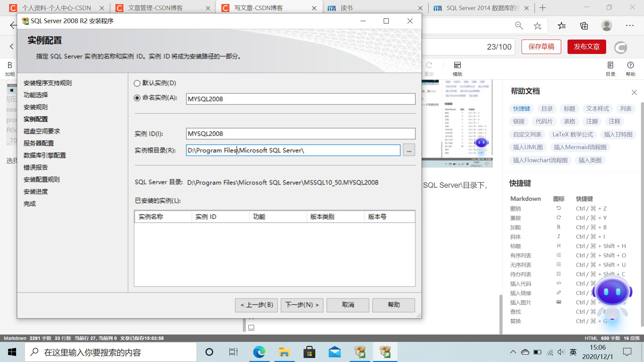This screenshot has width=644, height=362.
Task: Open Microsoft Edge from the taskbar
Action: [x=259, y=352]
